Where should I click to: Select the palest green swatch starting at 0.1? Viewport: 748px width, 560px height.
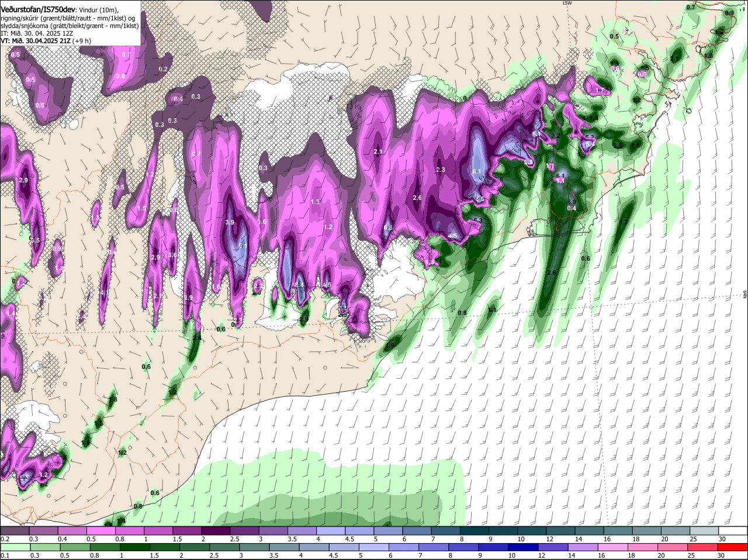(x=15, y=547)
